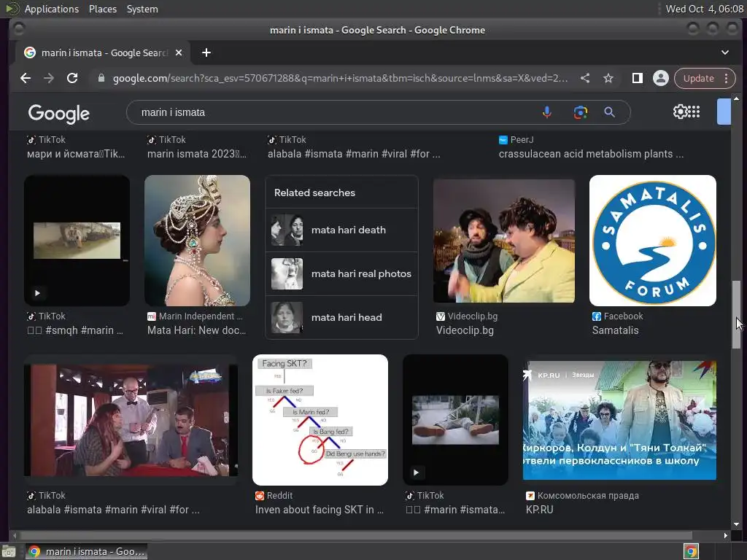Click the horizontal scrollbar thumb
This screenshot has width=747, height=560.
(356, 535)
